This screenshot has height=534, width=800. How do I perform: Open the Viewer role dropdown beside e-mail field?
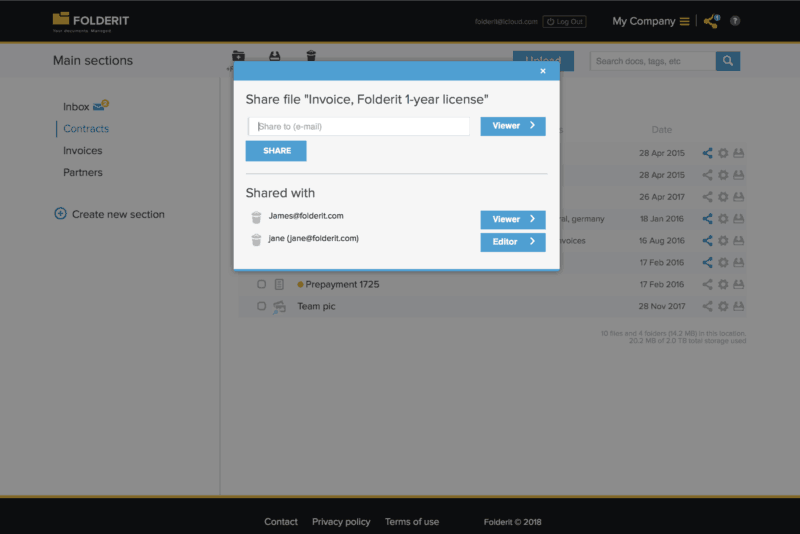pos(513,126)
